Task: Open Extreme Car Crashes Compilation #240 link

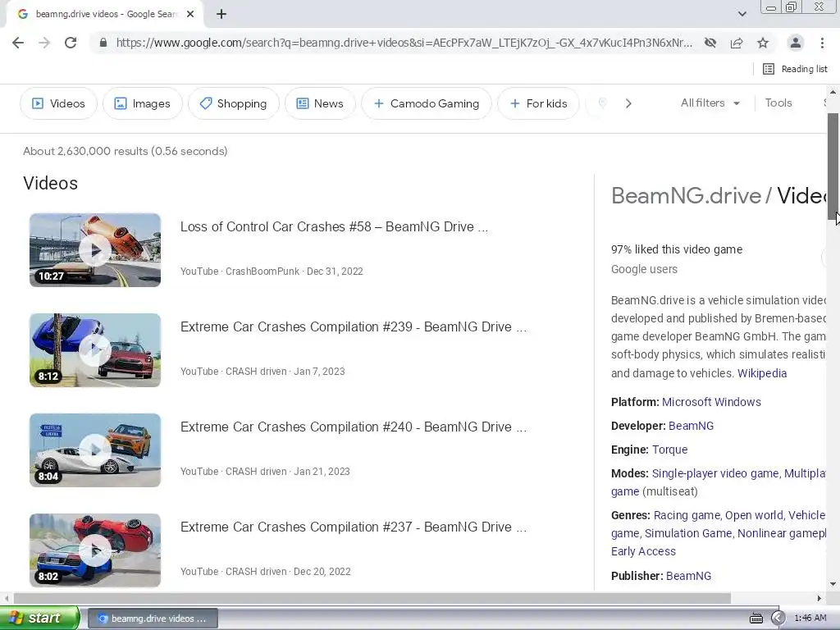Action: click(x=353, y=427)
